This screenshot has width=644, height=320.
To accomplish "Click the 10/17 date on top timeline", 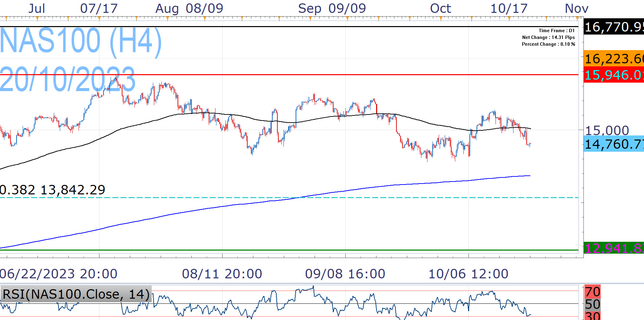I will (509, 8).
